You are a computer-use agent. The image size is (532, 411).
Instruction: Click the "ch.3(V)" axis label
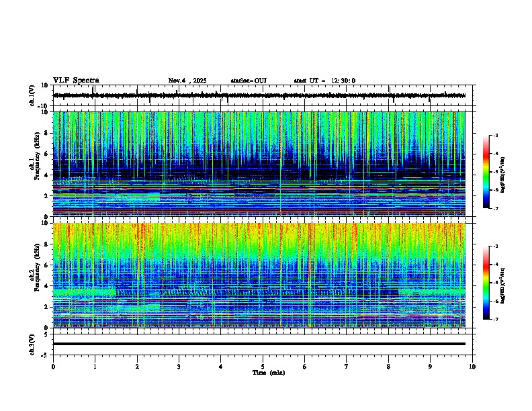(x=32, y=345)
